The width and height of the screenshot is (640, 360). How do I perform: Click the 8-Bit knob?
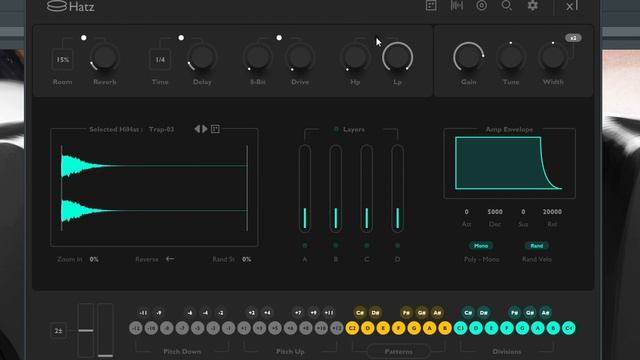[x=258, y=57]
